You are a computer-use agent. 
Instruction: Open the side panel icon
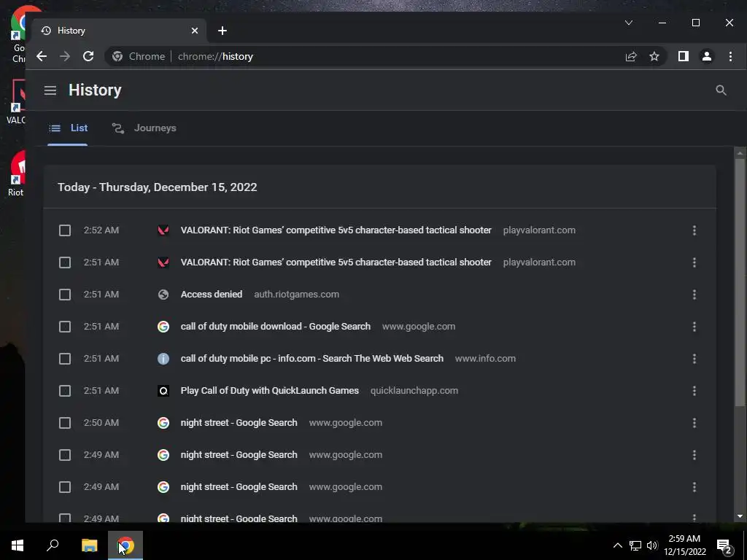(x=683, y=56)
